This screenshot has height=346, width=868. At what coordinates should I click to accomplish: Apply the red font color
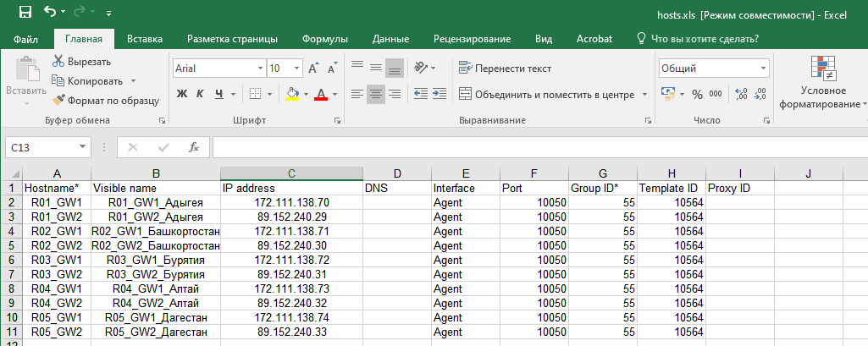[x=321, y=94]
